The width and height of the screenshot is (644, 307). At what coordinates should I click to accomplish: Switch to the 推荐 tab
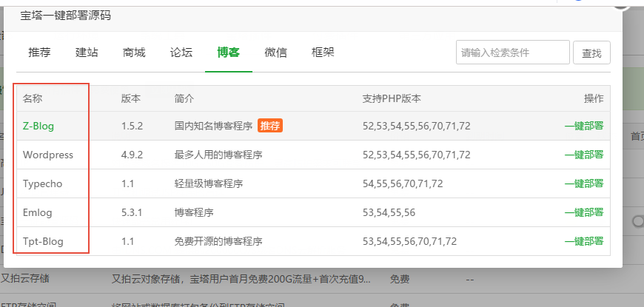point(39,53)
